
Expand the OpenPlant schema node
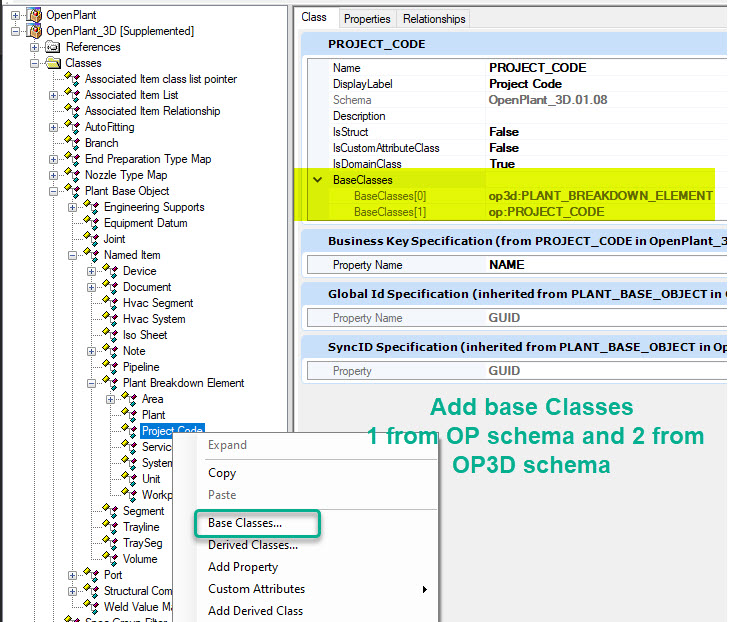tap(15, 15)
